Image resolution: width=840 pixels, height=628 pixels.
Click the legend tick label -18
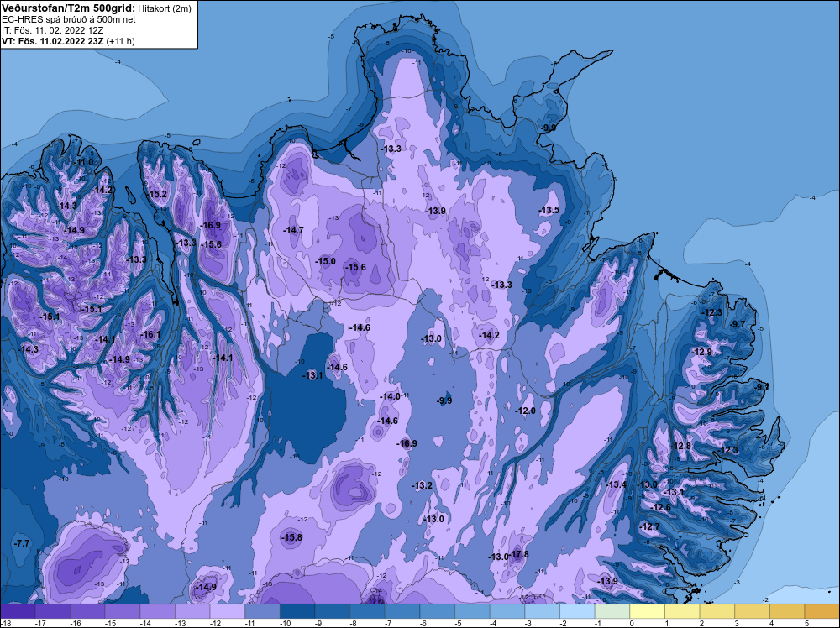(5, 623)
